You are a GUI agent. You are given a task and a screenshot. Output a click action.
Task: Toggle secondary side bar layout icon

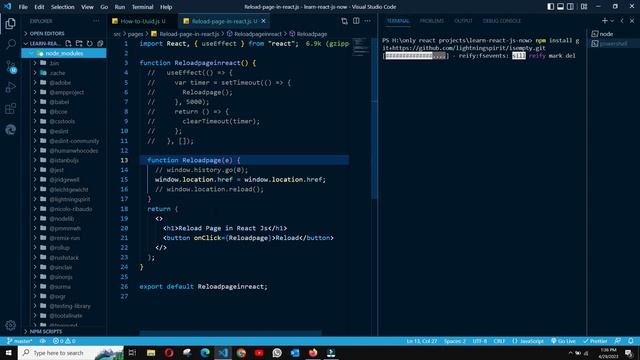click(570, 7)
